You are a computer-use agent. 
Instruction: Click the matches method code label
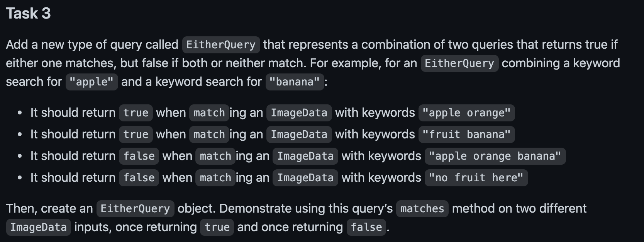(422, 209)
